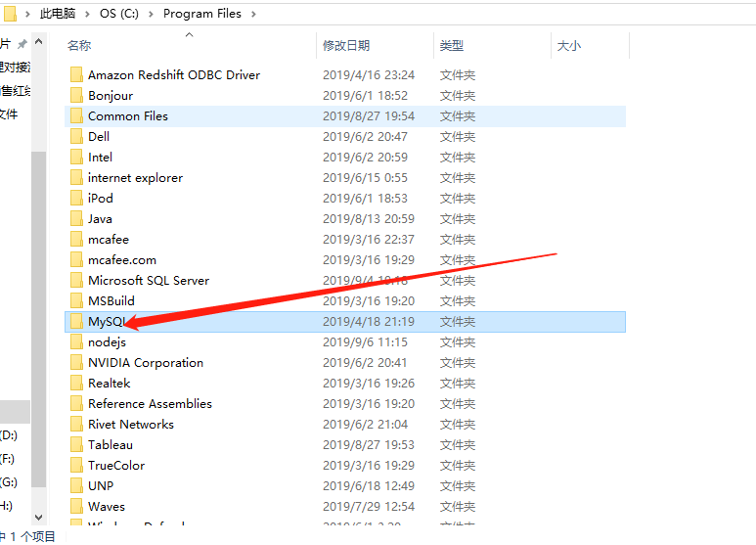756x545 pixels.
Task: Click the Dell folder icon
Action: pyautogui.click(x=76, y=136)
